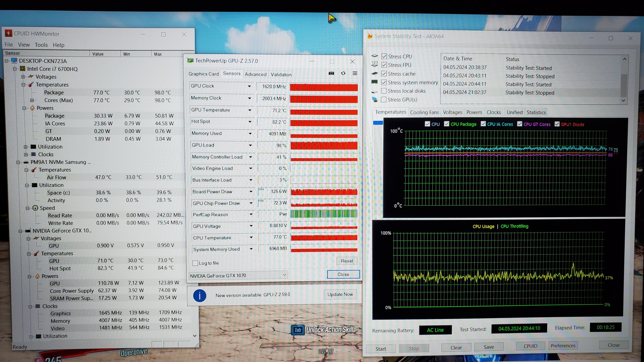This screenshot has height=362, width=644.
Task: Click the blue info icon in update notice
Action: 199,295
